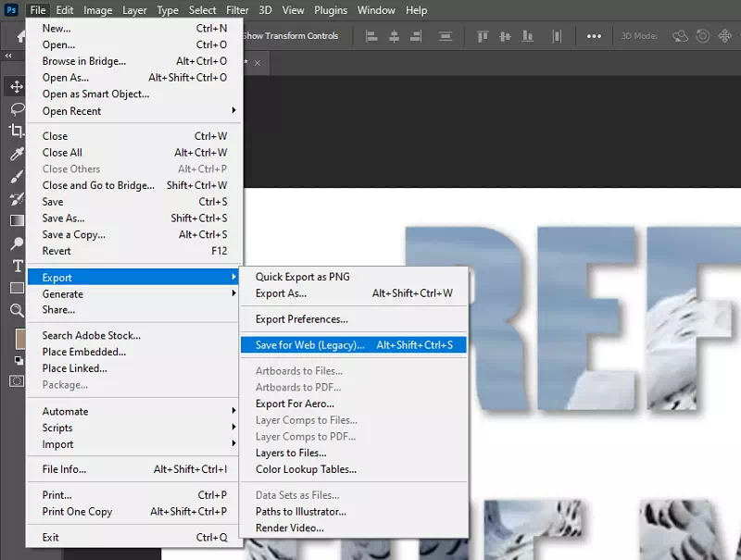Select the Lasso tool
The width and height of the screenshot is (741, 560).
click(x=17, y=108)
